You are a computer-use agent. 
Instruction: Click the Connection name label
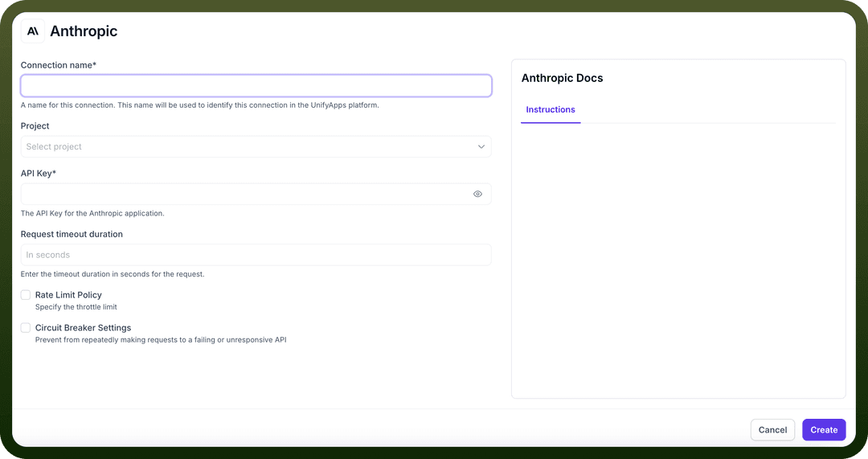58,65
